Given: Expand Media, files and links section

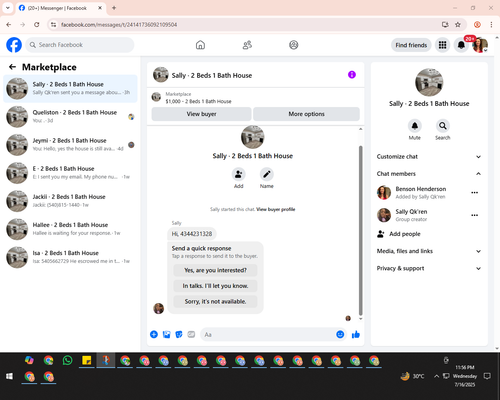Looking at the screenshot, I should [x=429, y=251].
